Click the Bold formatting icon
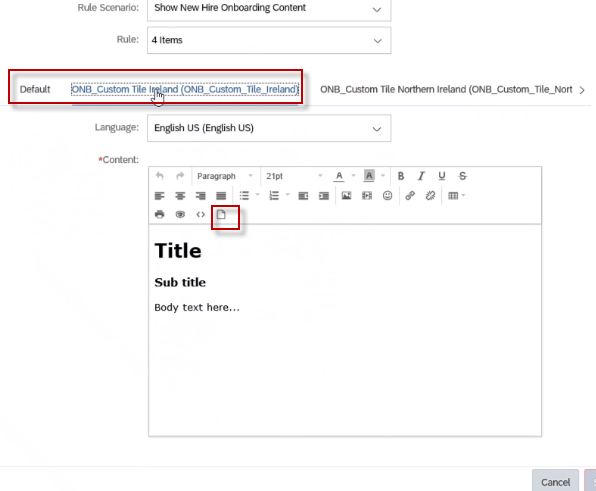Viewport: 596px width, 491px height. tap(401, 176)
